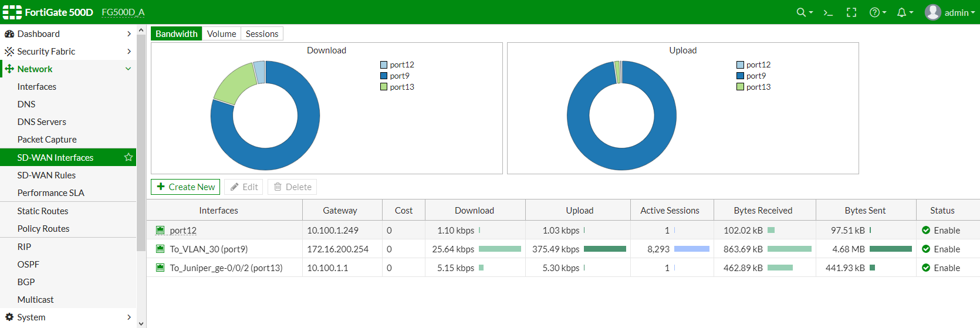Select gateway cell 172.16.200.254
This screenshot has width=980, height=328.
click(343, 249)
